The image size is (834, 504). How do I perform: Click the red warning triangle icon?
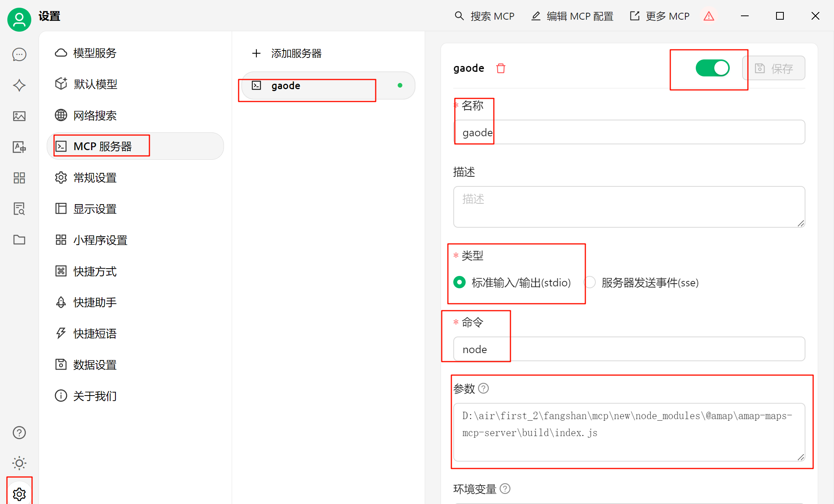coord(709,16)
